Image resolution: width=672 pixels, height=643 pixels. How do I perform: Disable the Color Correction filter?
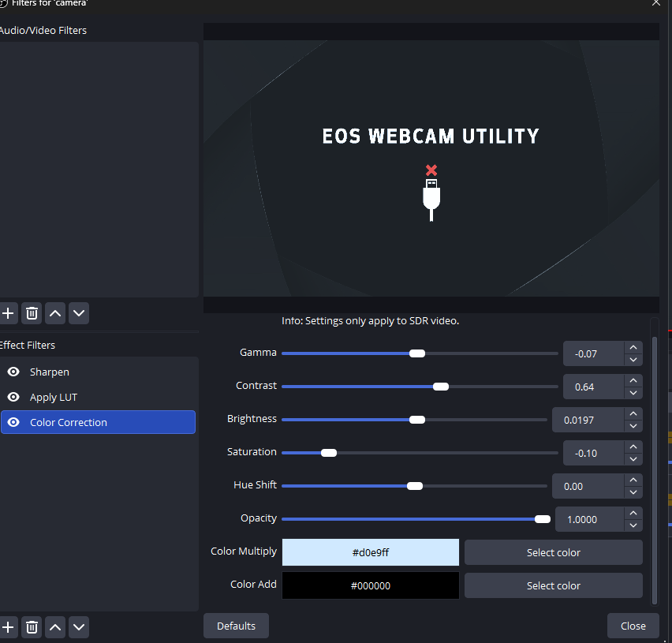[x=13, y=422]
